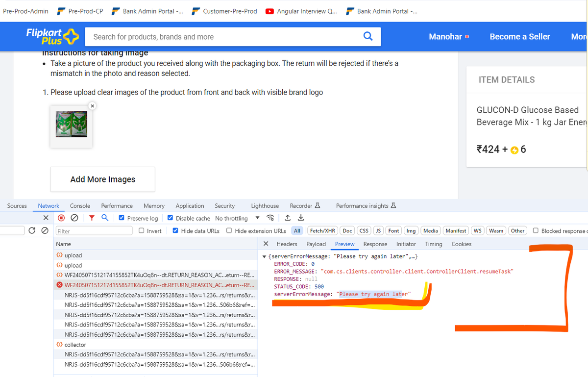Select the All request type filter

[297, 230]
